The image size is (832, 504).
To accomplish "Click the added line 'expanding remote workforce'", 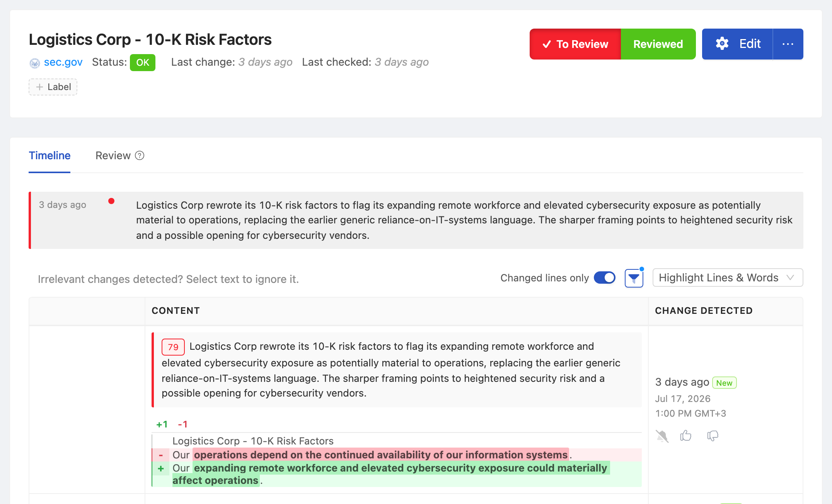I will tap(397, 474).
